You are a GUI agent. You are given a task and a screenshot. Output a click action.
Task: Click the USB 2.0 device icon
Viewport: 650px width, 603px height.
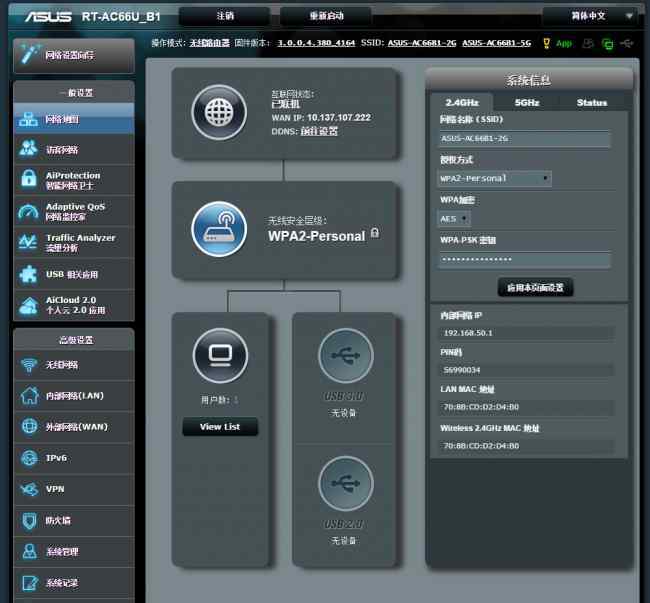[x=346, y=483]
